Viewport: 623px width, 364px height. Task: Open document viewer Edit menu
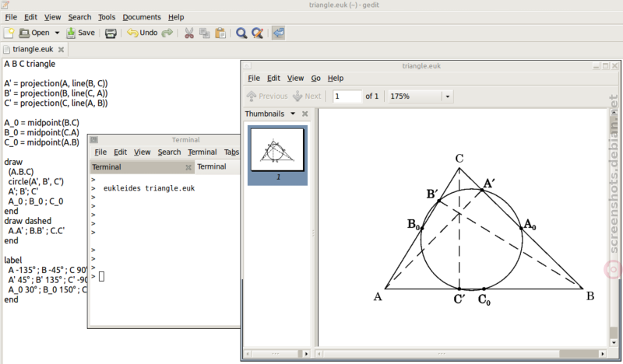[x=273, y=79]
